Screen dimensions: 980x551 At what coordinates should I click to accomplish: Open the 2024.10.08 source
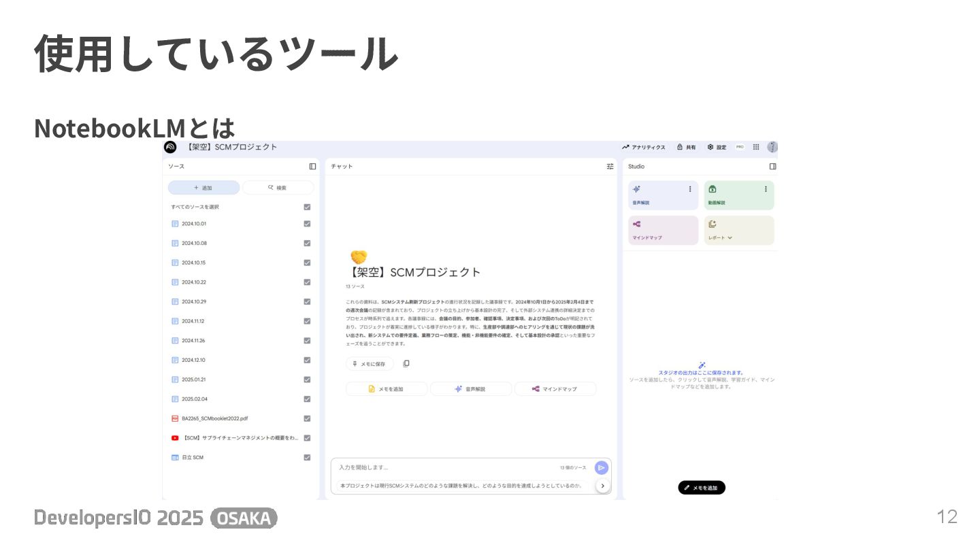pyautogui.click(x=194, y=243)
